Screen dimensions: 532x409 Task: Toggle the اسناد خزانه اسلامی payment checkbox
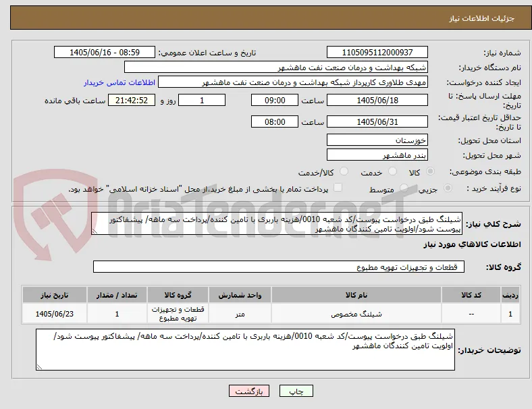tap(338, 188)
